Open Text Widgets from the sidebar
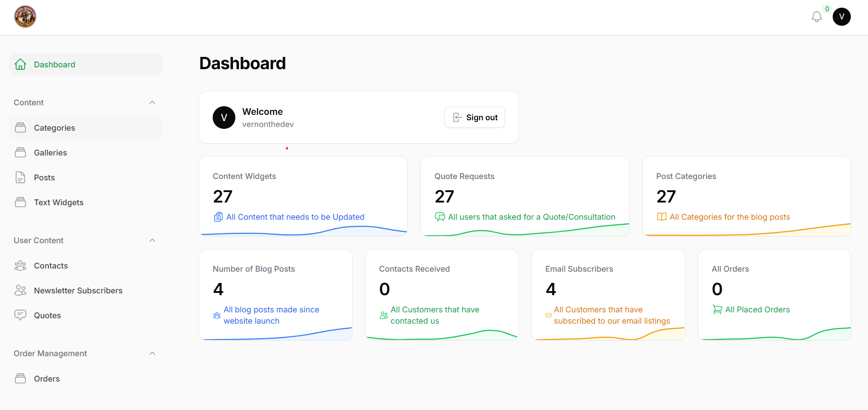 [86, 202]
